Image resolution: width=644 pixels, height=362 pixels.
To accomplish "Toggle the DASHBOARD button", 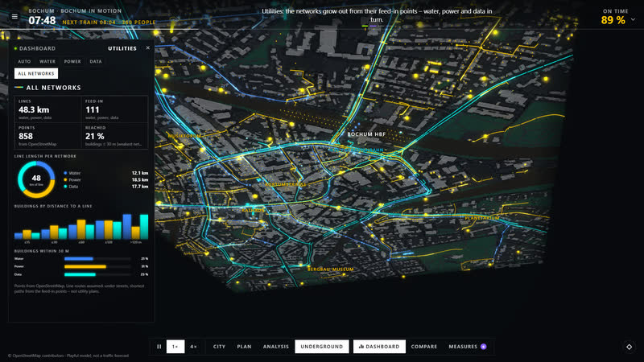I will 379,347.
